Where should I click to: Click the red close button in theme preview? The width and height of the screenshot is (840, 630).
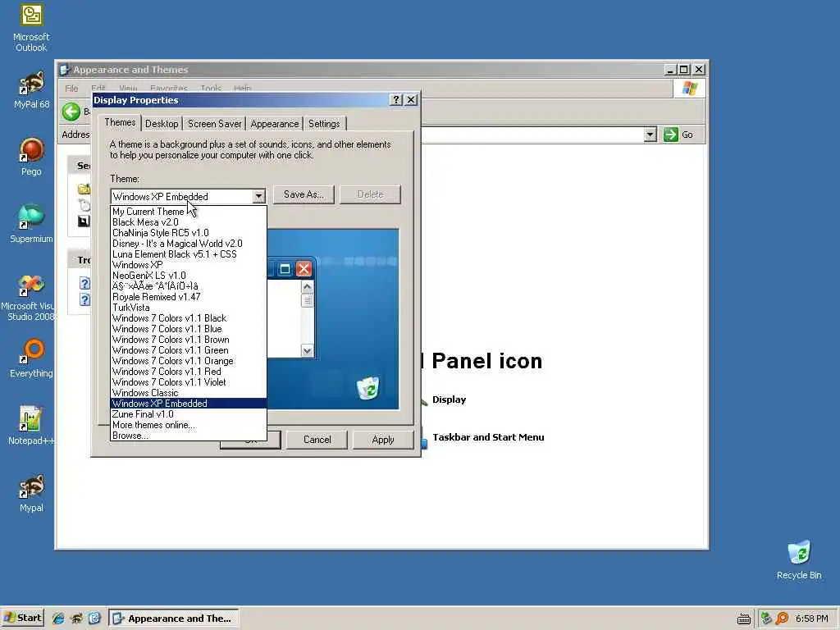point(304,269)
